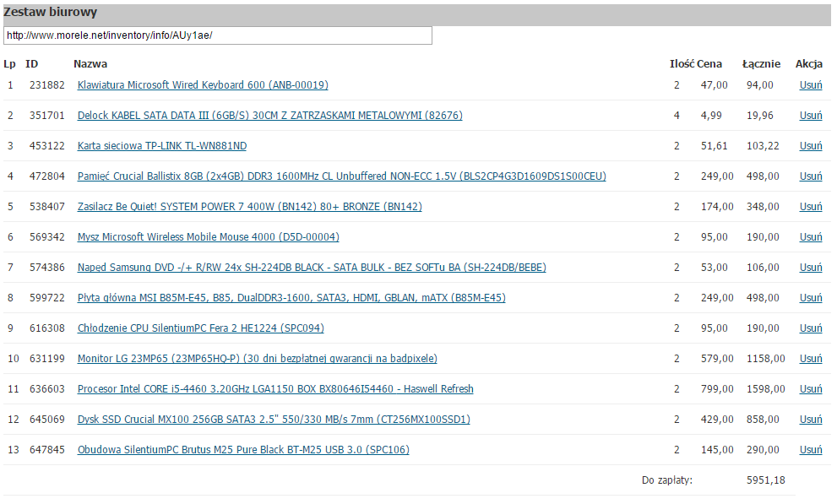Open Delock KABEL SATA DATA III link
837x504 pixels.
point(269,115)
